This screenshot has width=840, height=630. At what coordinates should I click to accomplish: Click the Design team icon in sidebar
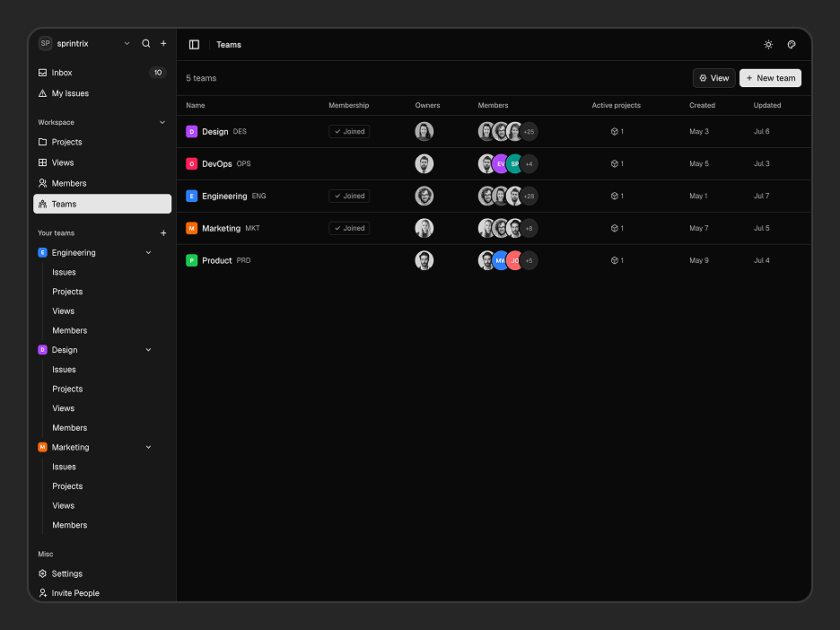42,350
